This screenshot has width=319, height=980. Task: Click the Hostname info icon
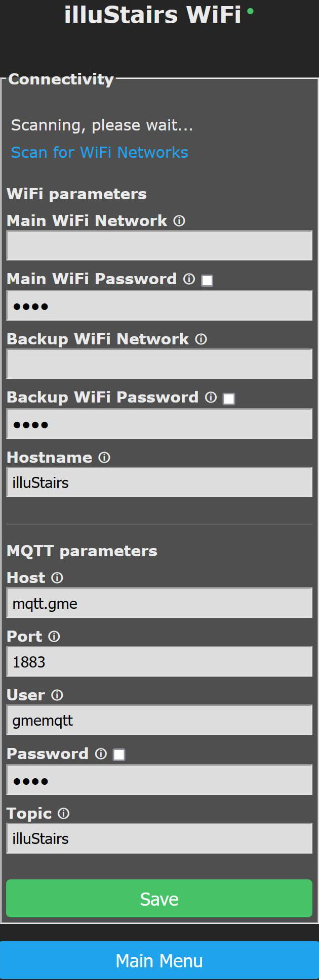pyautogui.click(x=104, y=458)
